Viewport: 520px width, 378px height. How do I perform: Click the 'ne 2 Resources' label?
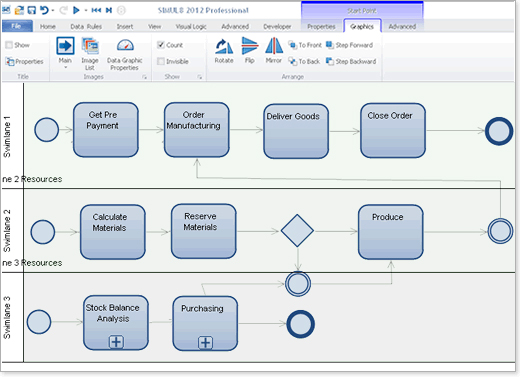tap(32, 179)
